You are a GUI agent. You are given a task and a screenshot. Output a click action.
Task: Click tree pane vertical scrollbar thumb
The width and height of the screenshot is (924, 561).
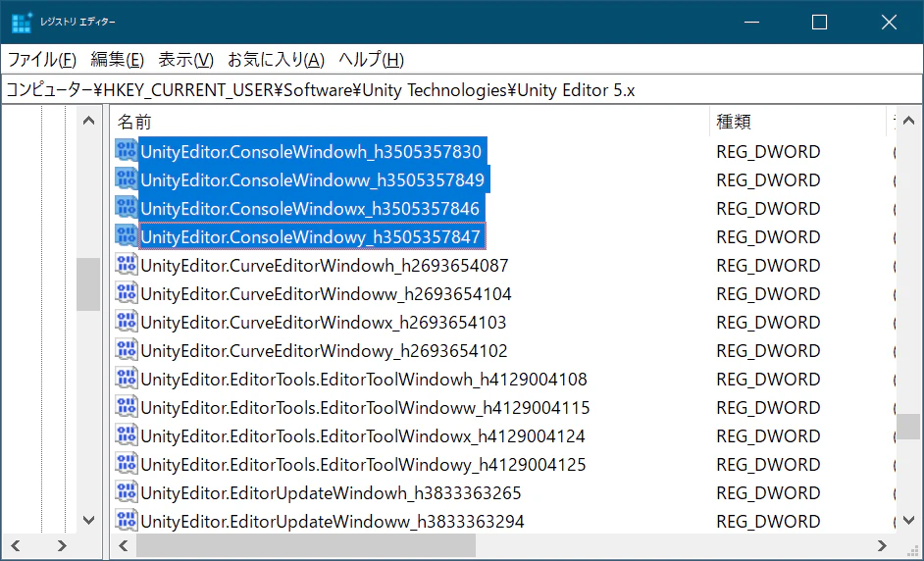pyautogui.click(x=88, y=284)
